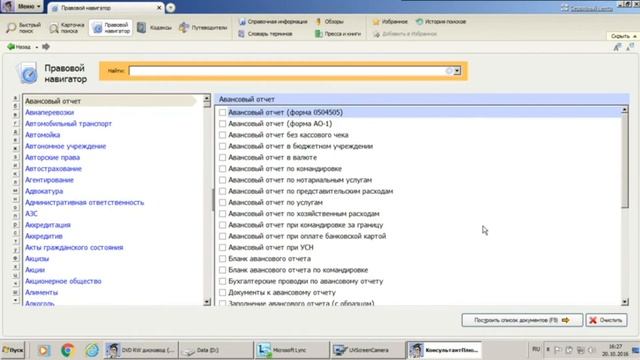Click the Очистить button
The image size is (640, 360).
pyautogui.click(x=606, y=320)
